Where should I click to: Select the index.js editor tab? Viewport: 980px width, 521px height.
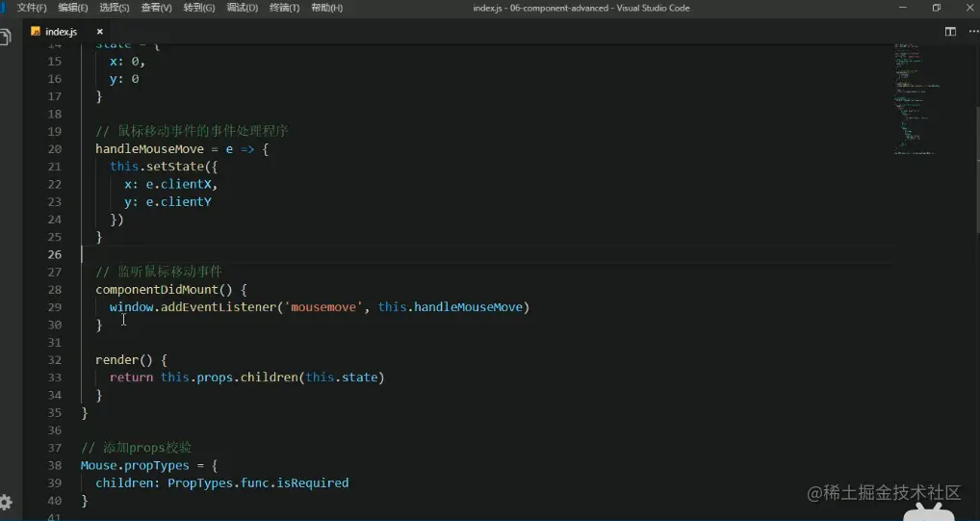(67, 31)
